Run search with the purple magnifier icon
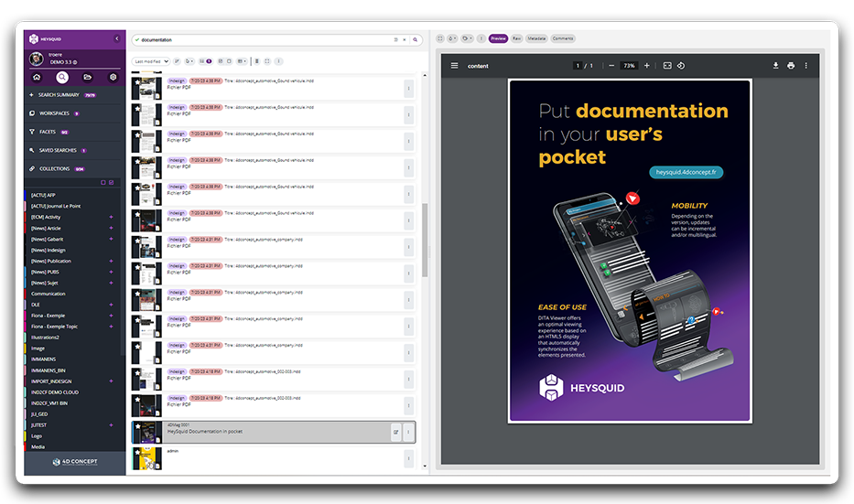 (415, 39)
